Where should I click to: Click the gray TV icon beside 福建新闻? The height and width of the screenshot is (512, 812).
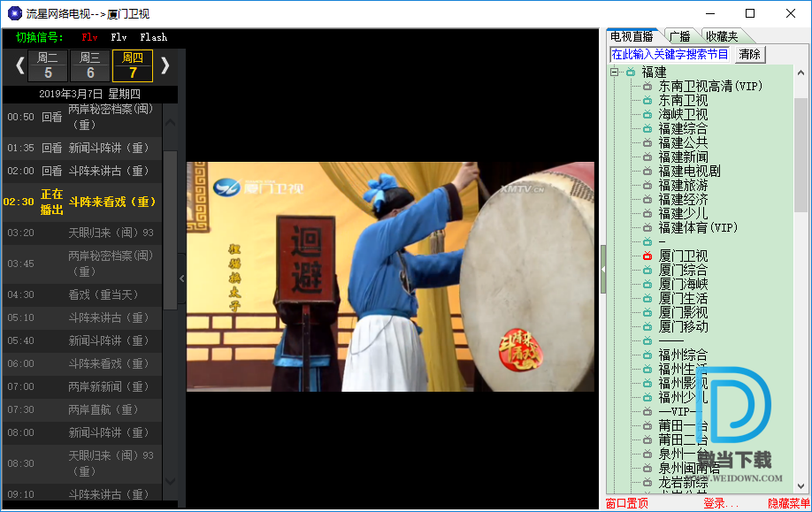click(x=647, y=157)
